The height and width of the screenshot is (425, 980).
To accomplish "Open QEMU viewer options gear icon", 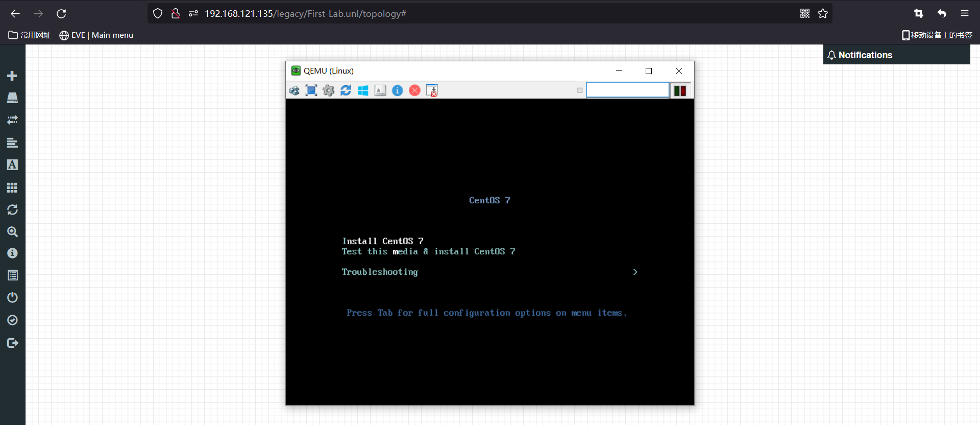I will [329, 90].
